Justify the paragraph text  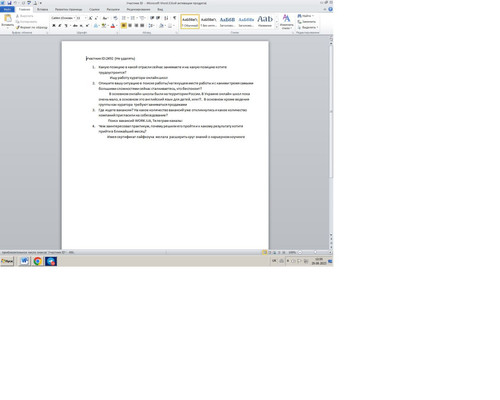[142, 26]
